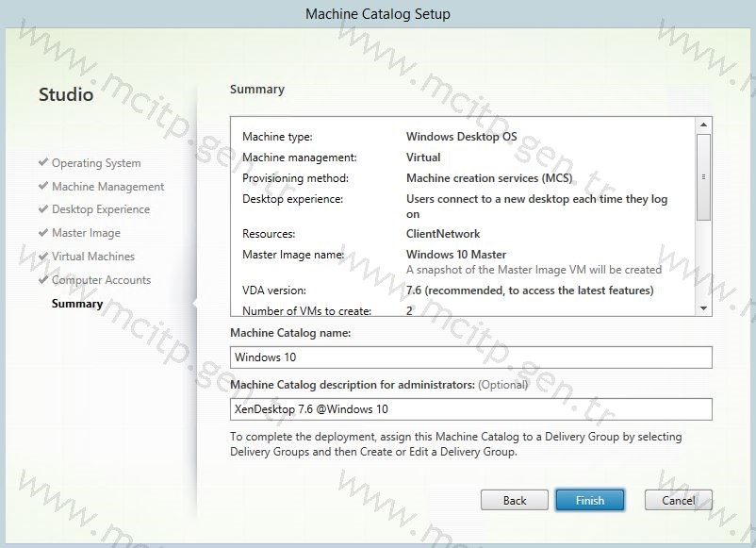Click the '7.6 (recommended...)' VDA version value
This screenshot has width=756, height=548.
pos(530,291)
